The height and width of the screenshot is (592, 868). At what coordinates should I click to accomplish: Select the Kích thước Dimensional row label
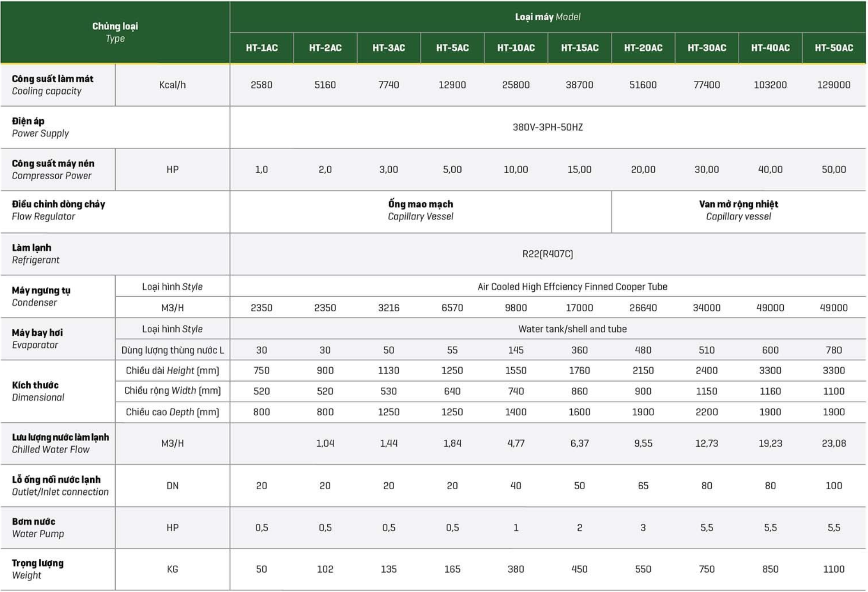(x=38, y=391)
